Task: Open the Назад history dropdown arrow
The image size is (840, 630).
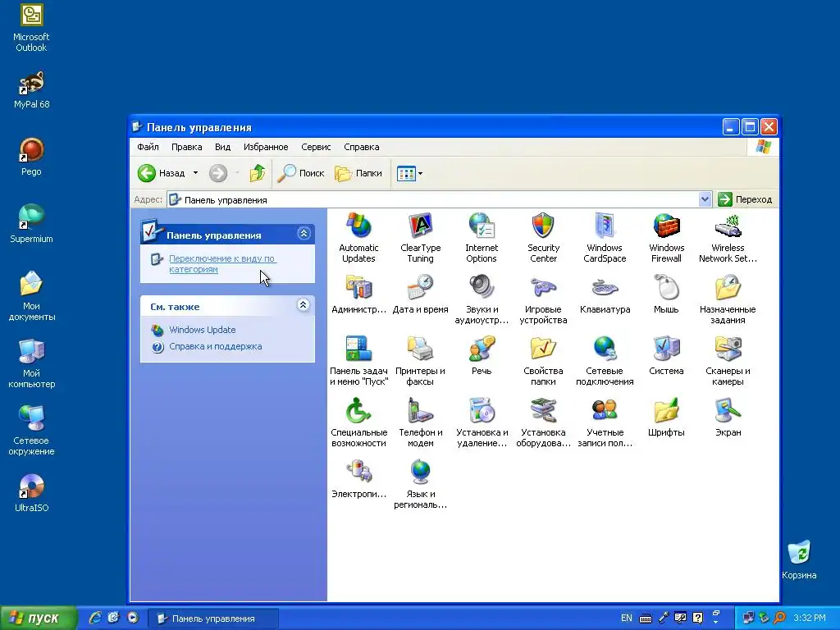Action: point(195,173)
